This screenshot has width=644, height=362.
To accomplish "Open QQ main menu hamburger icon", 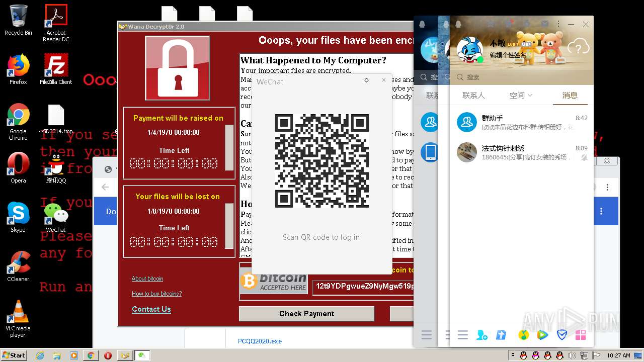I will click(x=463, y=335).
